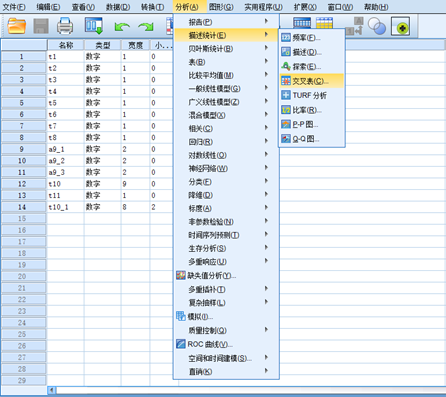Screen dimensions: 446x397
Task: Click the width cell 9 of t10
Action: (x=135, y=184)
